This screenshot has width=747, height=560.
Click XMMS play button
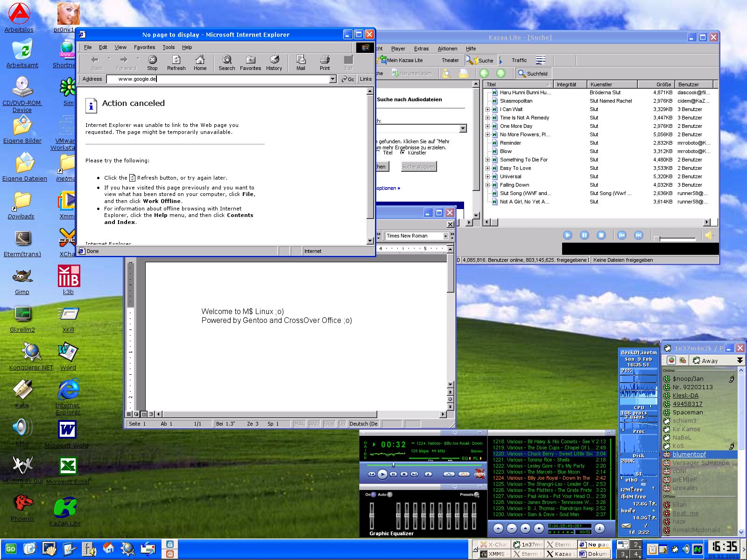click(x=382, y=474)
